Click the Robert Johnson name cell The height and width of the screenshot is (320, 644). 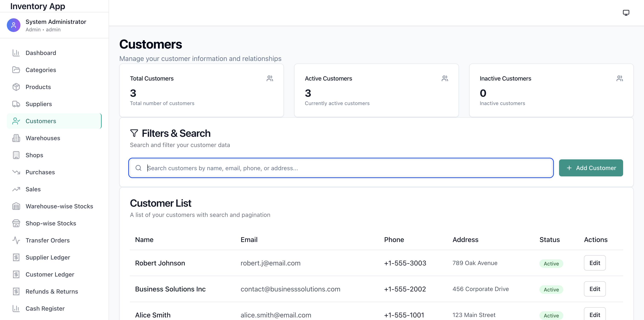(x=160, y=263)
